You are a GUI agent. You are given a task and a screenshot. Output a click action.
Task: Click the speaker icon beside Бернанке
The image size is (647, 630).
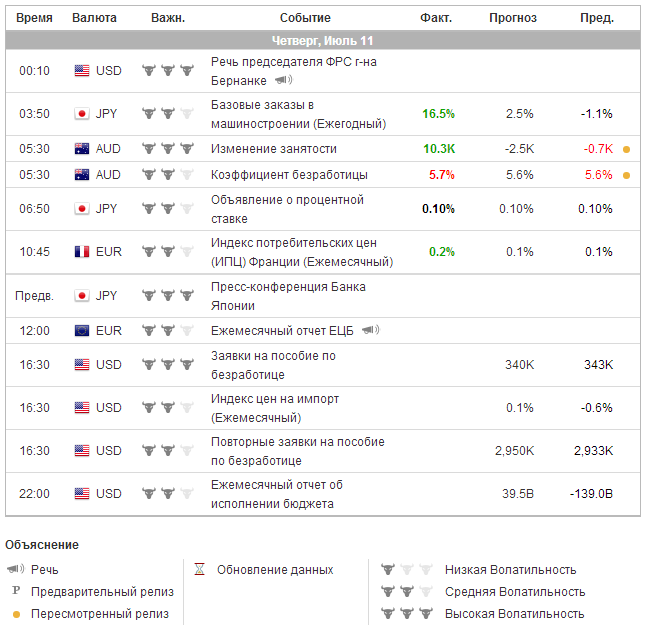[284, 80]
